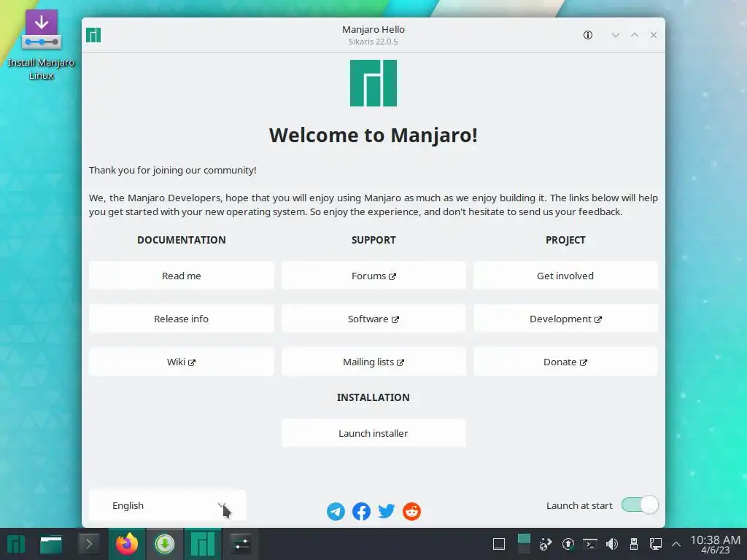Open the Reddit social link
Image resolution: width=747 pixels, height=560 pixels.
pos(411,511)
